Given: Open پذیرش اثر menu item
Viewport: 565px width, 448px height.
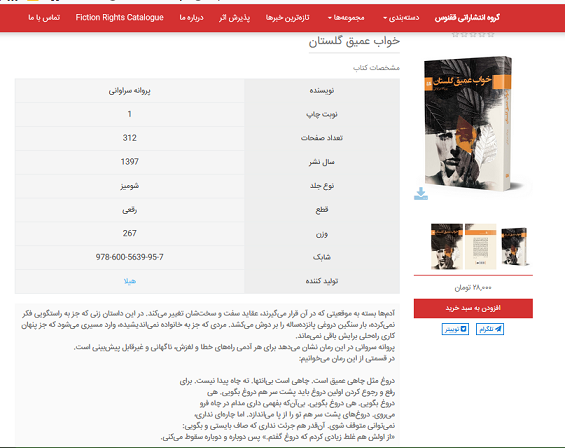Looking at the screenshot, I should pos(234,18).
